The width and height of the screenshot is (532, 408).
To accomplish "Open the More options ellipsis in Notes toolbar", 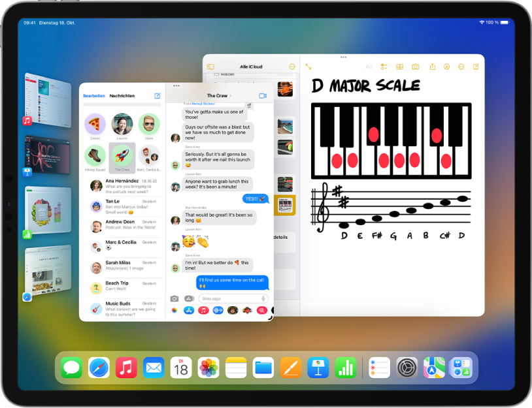I will click(x=461, y=67).
